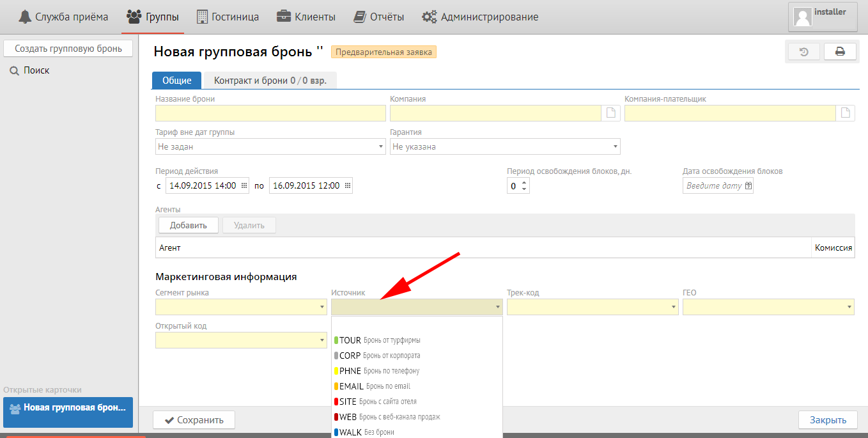This screenshot has height=438, width=868.
Task: Open calendar for end date 16.09.2015
Action: [348, 186]
